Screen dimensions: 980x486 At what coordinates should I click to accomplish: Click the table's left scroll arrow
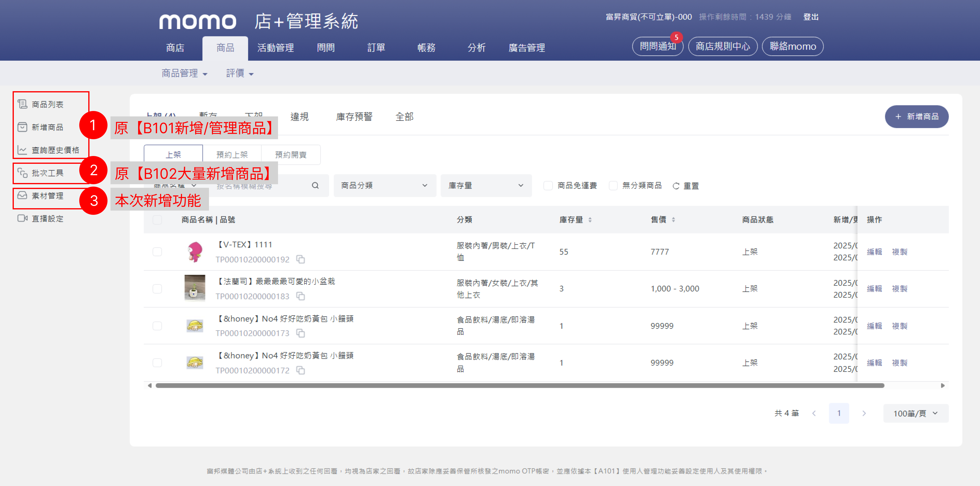coord(150,385)
